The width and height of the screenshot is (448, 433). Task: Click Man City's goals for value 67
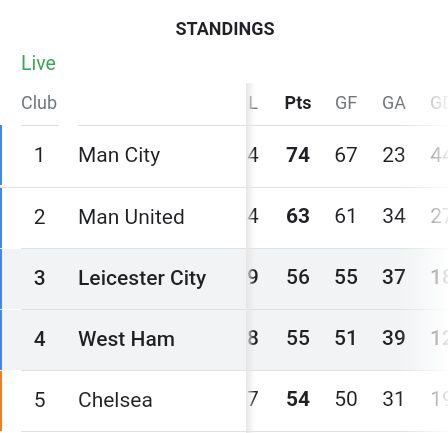coord(346,155)
